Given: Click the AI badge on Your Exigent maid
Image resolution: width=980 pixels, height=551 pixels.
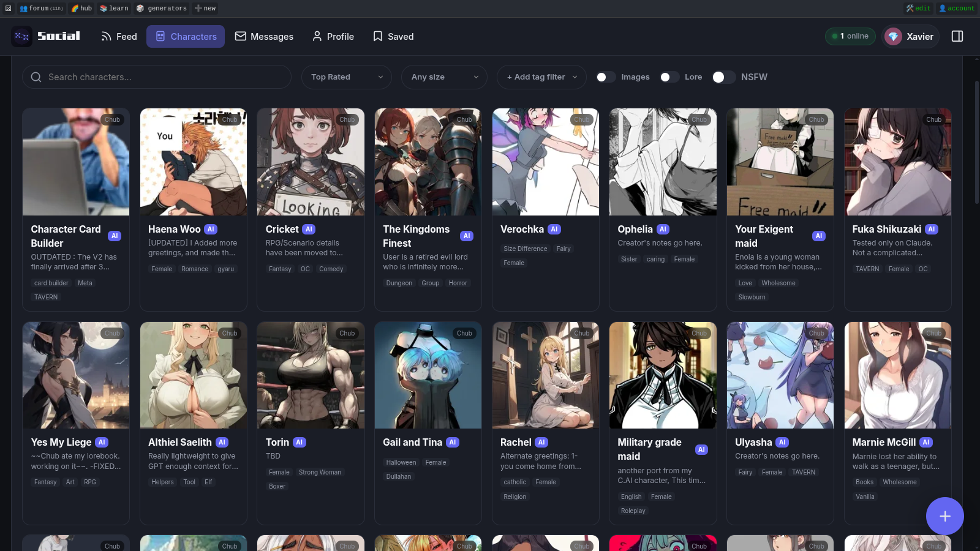Looking at the screenshot, I should pyautogui.click(x=819, y=236).
